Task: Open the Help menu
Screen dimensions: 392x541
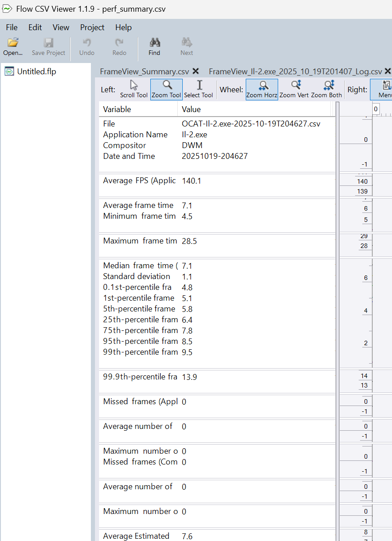Action: pos(123,27)
